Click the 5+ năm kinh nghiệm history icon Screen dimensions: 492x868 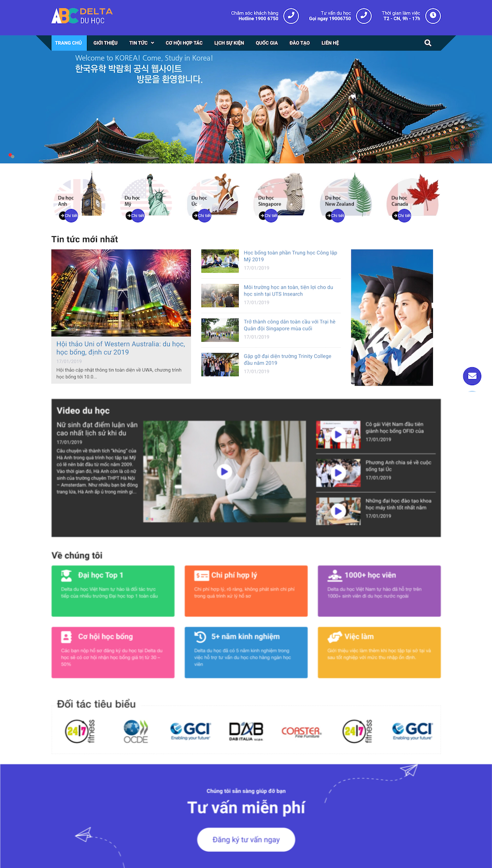200,637
